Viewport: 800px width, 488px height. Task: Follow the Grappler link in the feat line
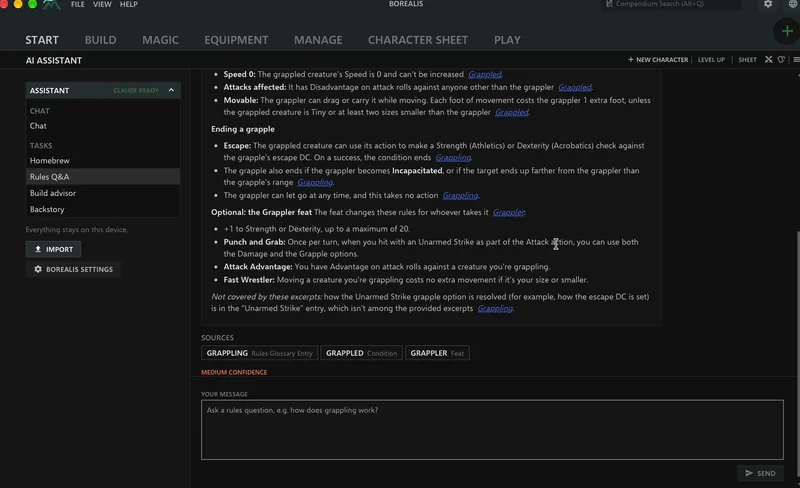(x=509, y=212)
